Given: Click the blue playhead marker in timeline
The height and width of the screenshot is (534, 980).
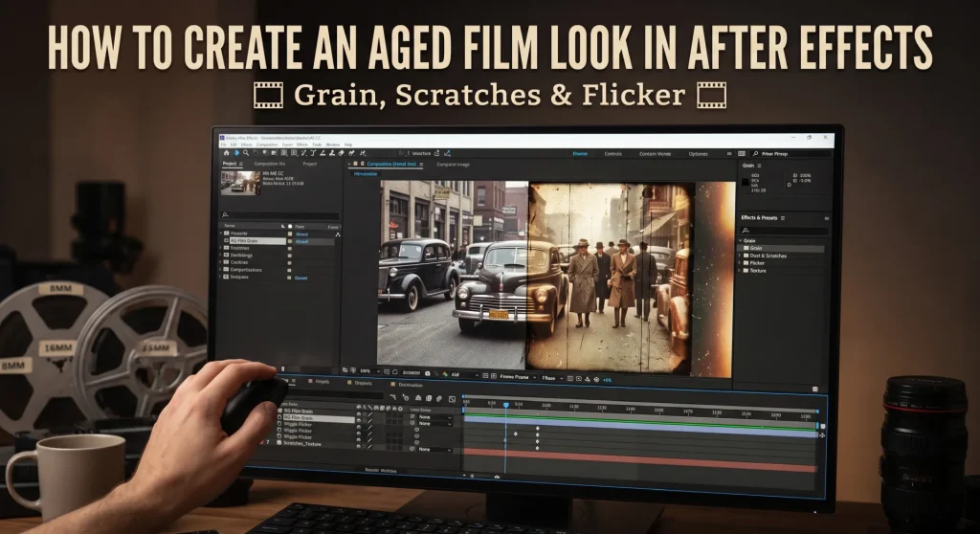Looking at the screenshot, I should pos(505,405).
